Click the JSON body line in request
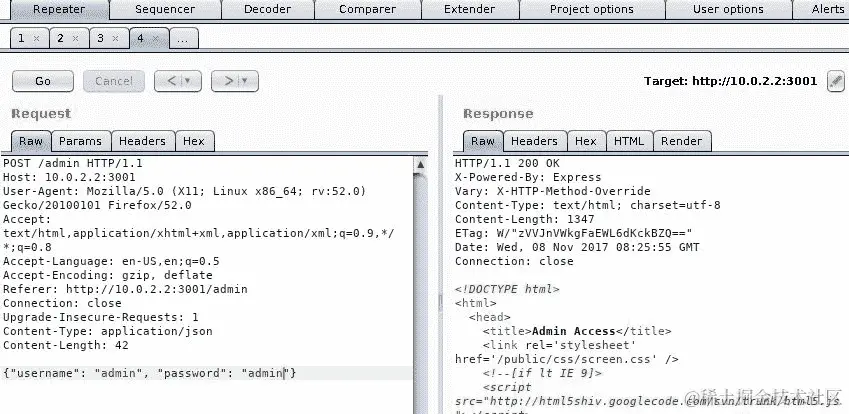This screenshot has width=849, height=414. [149, 373]
